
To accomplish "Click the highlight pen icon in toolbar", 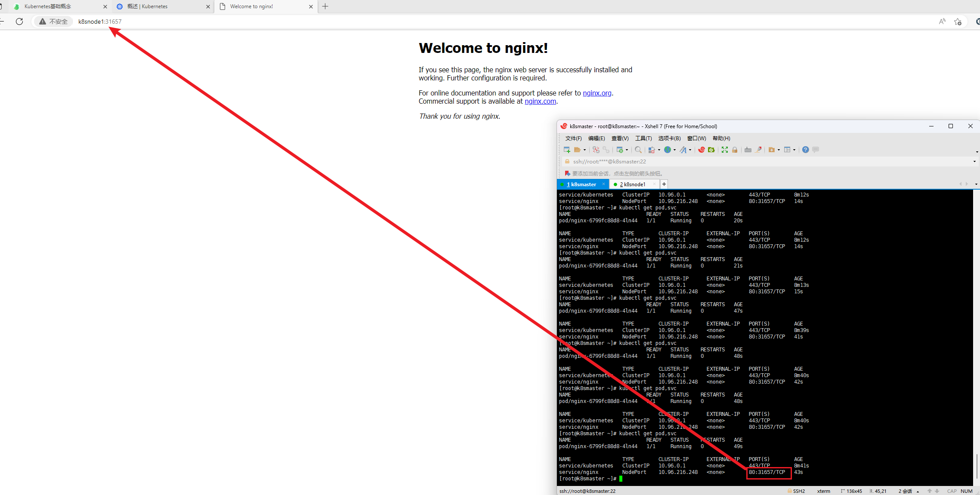I will 758,150.
